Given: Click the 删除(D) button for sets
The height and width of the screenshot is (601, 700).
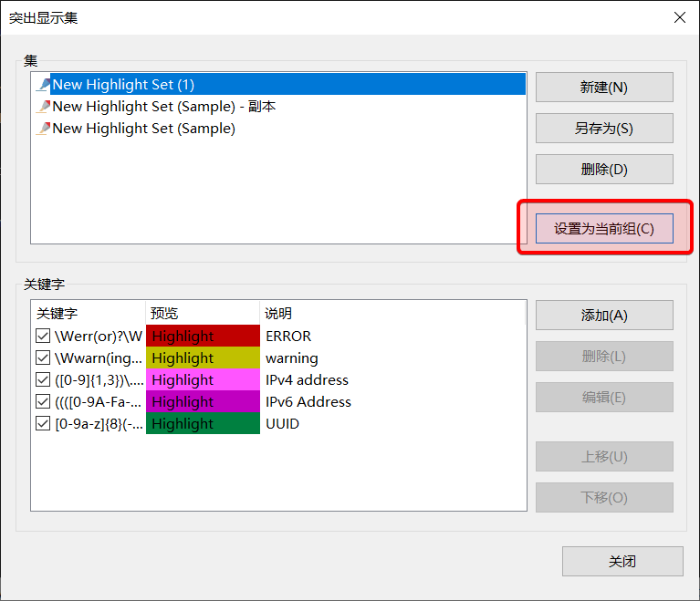Looking at the screenshot, I should coord(604,170).
